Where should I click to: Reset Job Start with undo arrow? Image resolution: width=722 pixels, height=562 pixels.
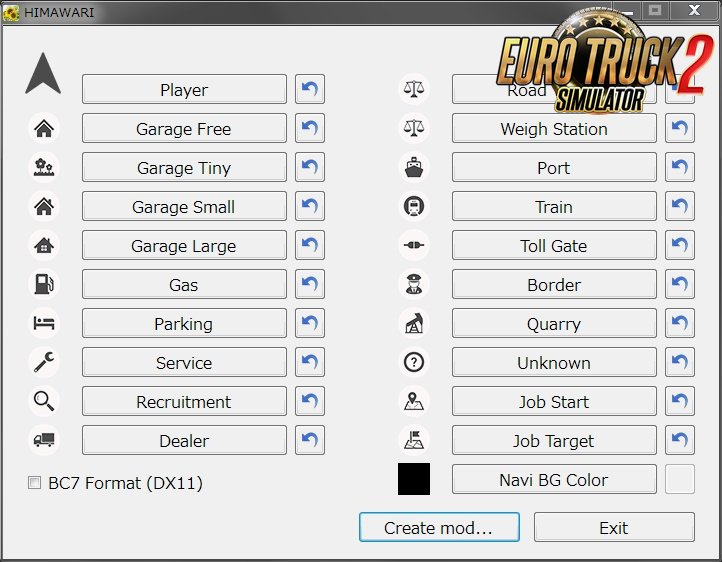[x=680, y=401]
